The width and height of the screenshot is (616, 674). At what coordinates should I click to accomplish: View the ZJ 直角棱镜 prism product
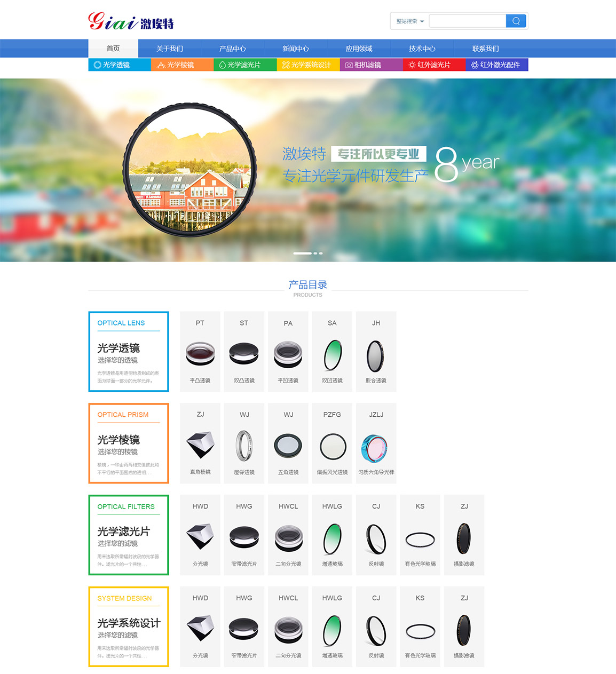[200, 444]
